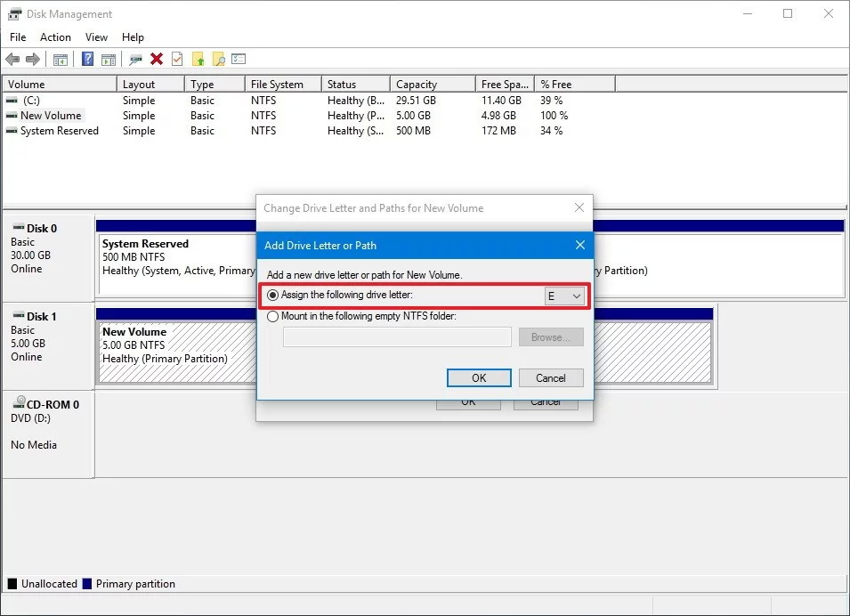The width and height of the screenshot is (850, 616).
Task: Click the drive icon beside System Reserved row
Action: [12, 131]
